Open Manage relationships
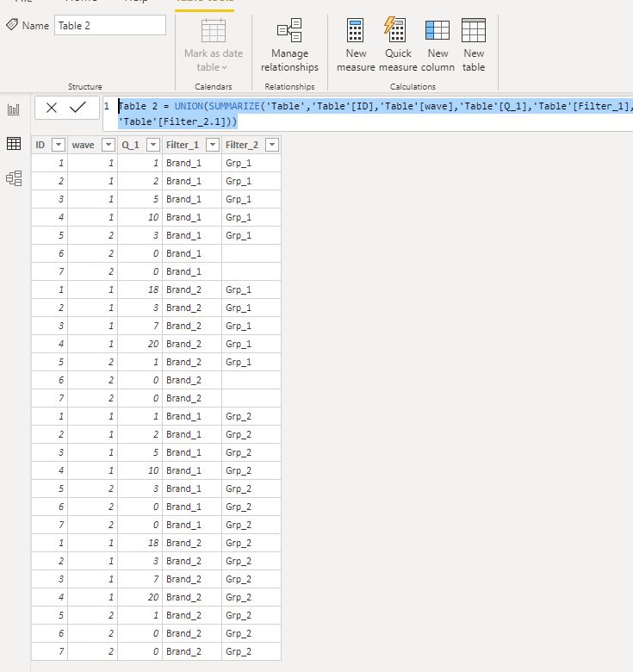This screenshot has width=633, height=672. tap(289, 45)
